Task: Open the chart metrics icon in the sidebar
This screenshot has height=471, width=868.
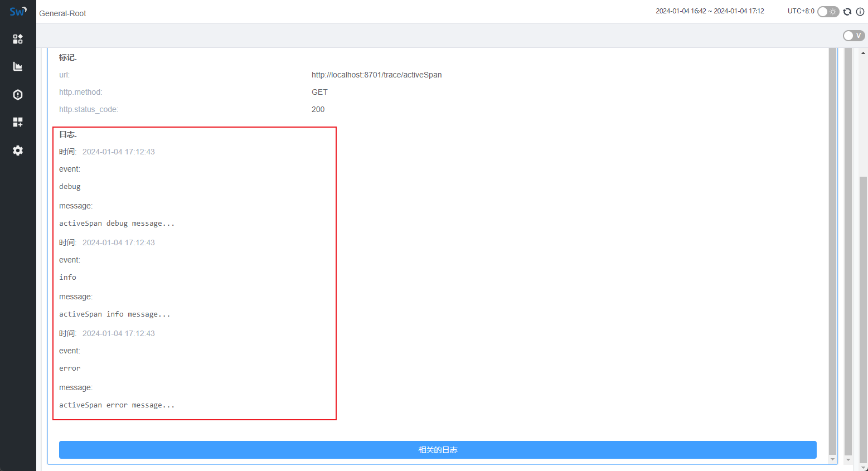Action: click(18, 67)
